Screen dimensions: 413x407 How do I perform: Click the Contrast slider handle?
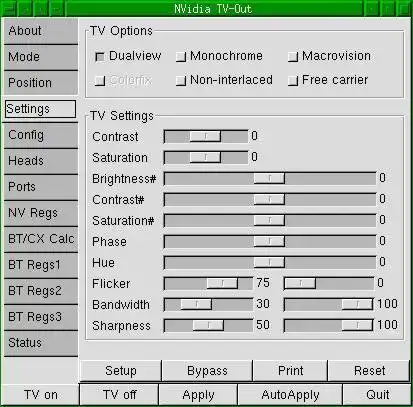pyautogui.click(x=205, y=136)
